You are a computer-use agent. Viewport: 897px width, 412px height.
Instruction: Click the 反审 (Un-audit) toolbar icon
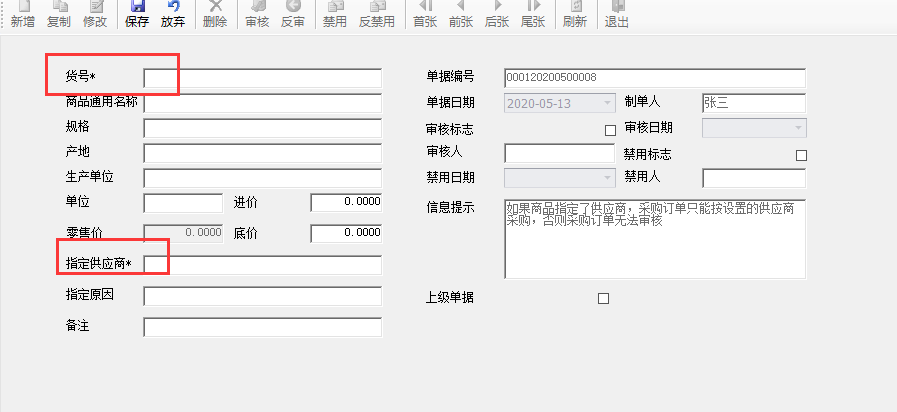293,14
